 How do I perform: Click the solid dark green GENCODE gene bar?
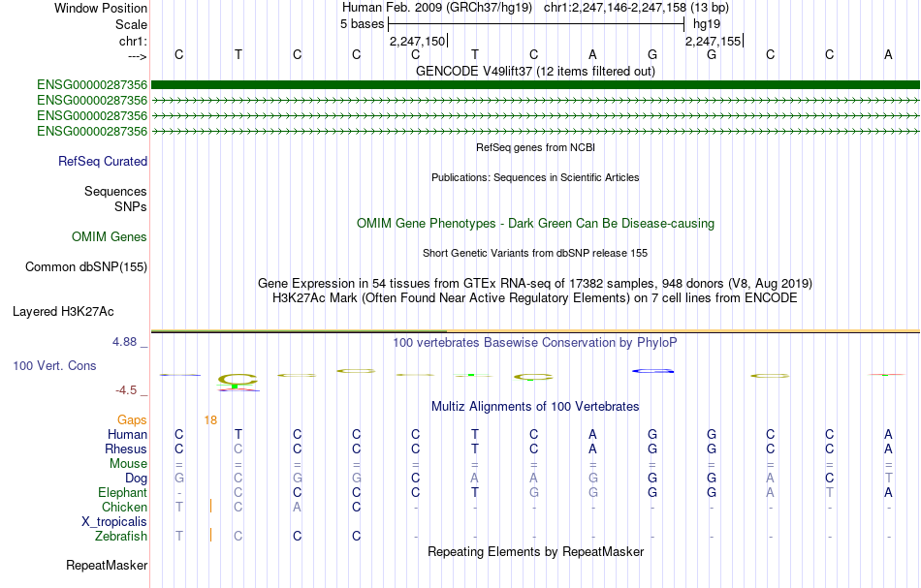click(535, 85)
